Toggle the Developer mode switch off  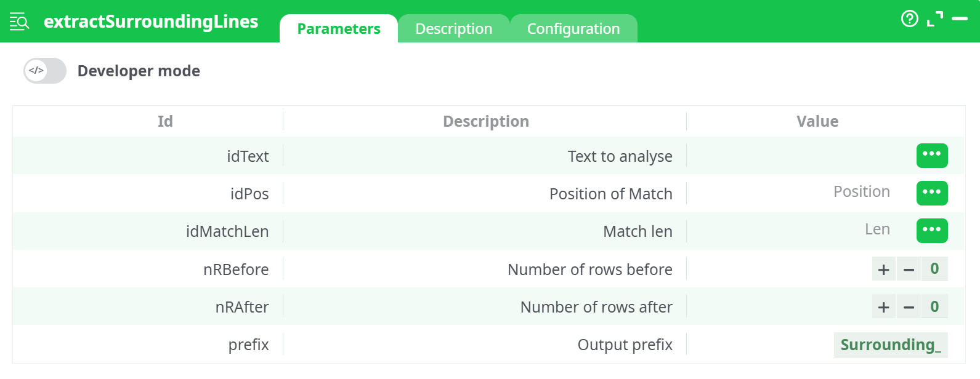(44, 70)
